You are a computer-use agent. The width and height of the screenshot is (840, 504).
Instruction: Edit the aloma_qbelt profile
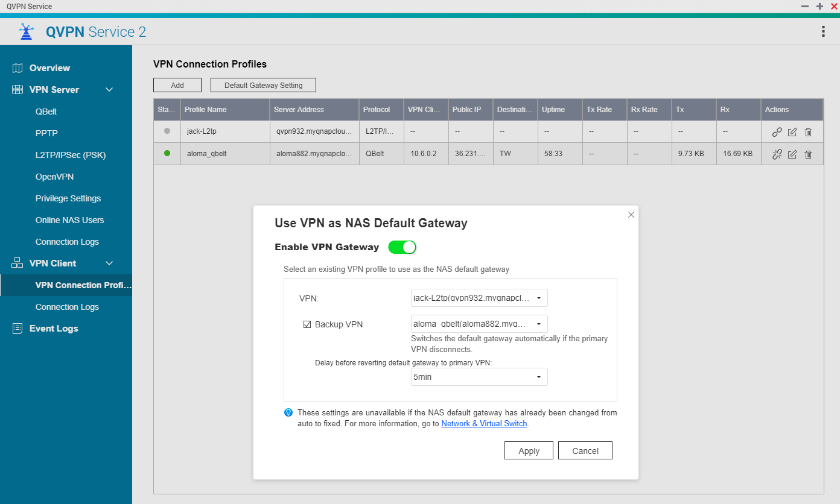[793, 154]
